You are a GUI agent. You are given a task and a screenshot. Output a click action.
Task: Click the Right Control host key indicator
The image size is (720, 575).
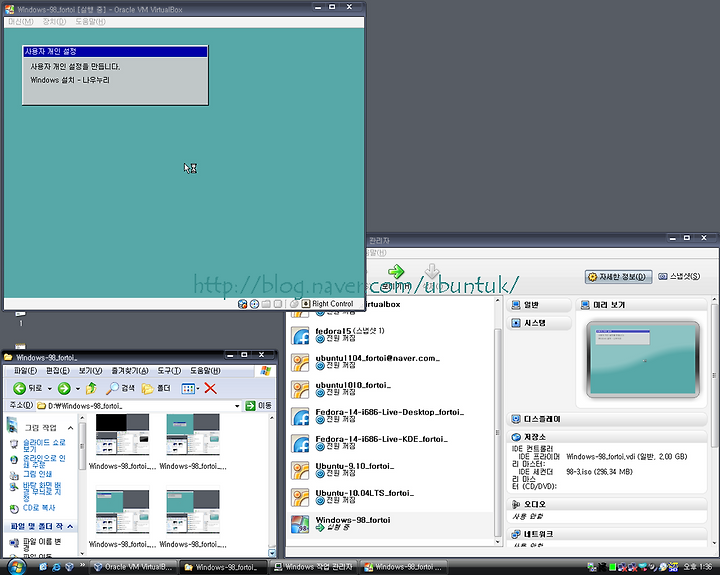click(328, 304)
